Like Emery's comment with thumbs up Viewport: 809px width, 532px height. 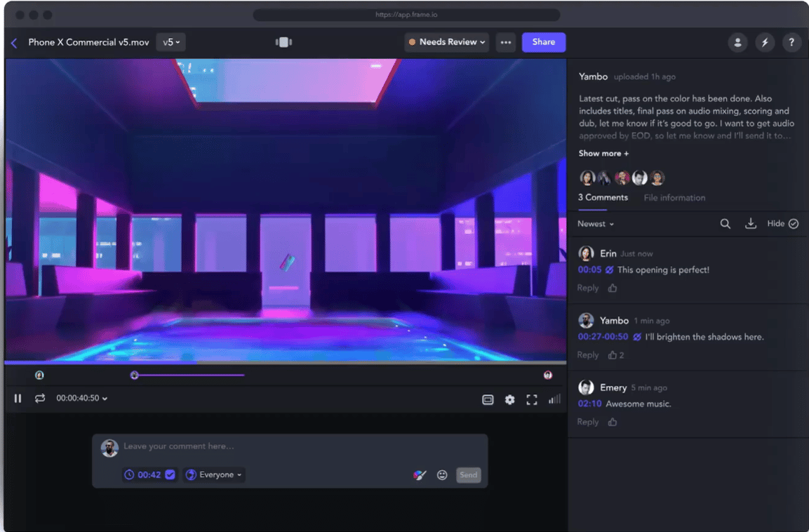(613, 422)
